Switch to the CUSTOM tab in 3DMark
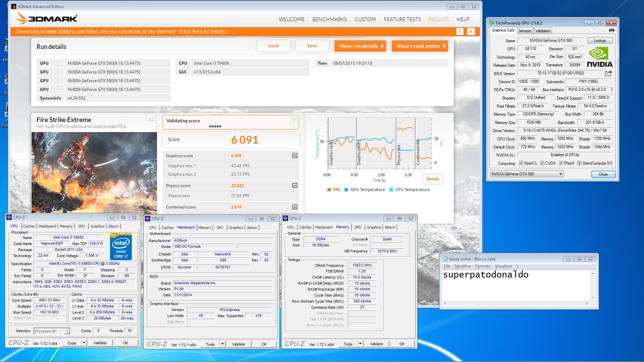Image resolution: width=644 pixels, height=362 pixels. click(365, 19)
